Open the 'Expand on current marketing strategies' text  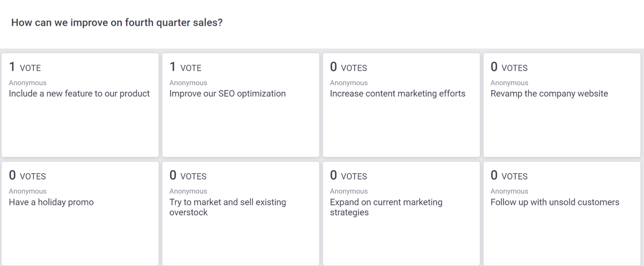point(386,207)
